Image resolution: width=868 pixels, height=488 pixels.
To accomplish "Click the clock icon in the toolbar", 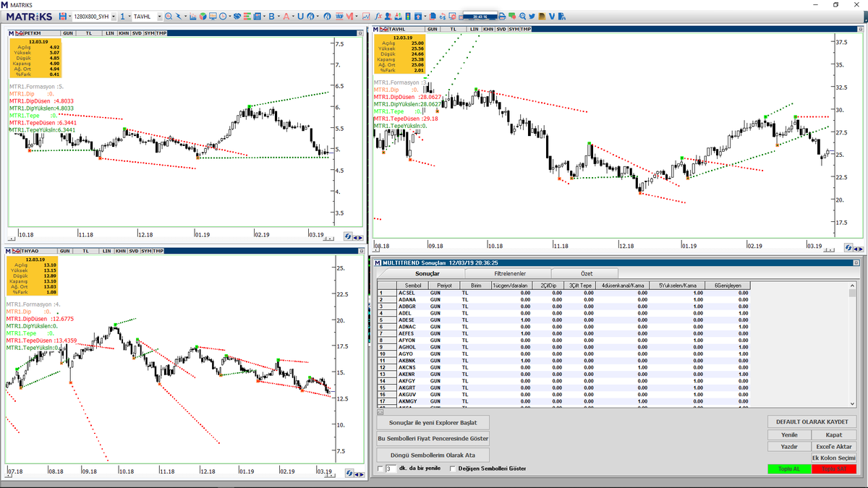I will point(223,16).
